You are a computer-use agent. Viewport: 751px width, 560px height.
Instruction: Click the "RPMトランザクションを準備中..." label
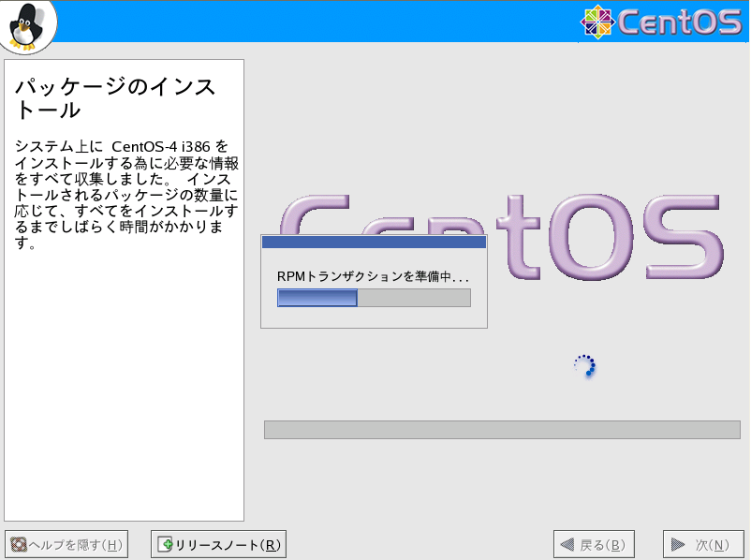tap(373, 276)
